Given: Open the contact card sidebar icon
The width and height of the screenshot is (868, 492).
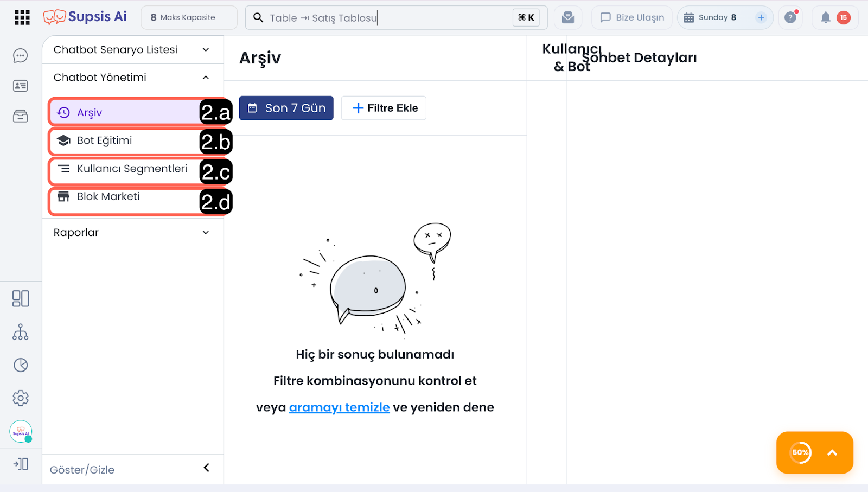Looking at the screenshot, I should (x=21, y=86).
